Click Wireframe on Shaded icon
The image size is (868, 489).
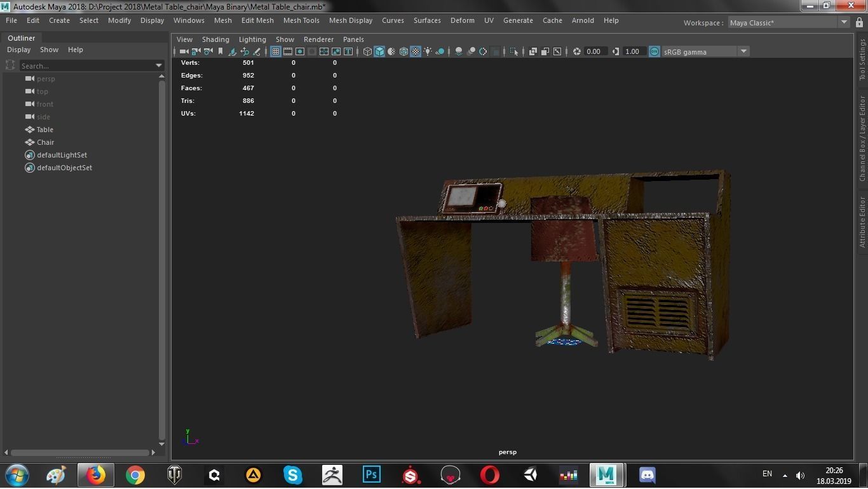click(403, 51)
